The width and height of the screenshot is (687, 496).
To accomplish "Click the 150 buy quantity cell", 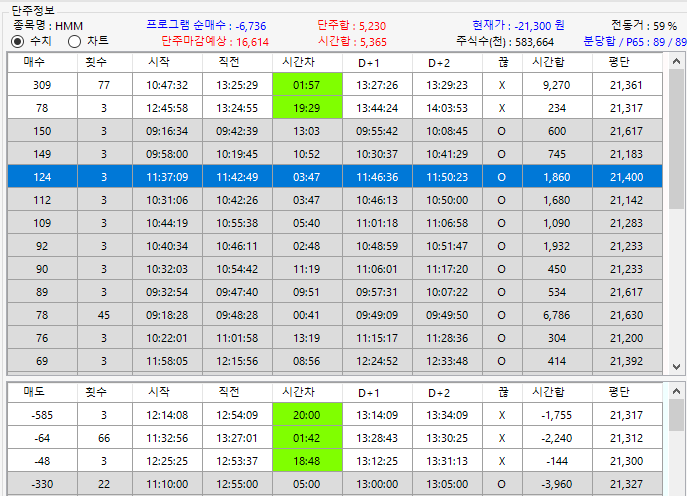I will pos(42,131).
